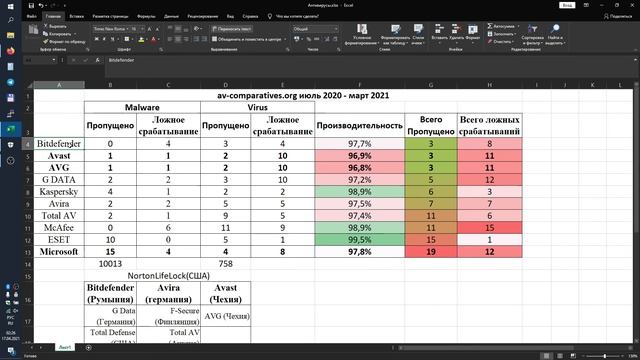Toggle Italic (К) formatting
The width and height of the screenshot is (640, 360).
104,39
